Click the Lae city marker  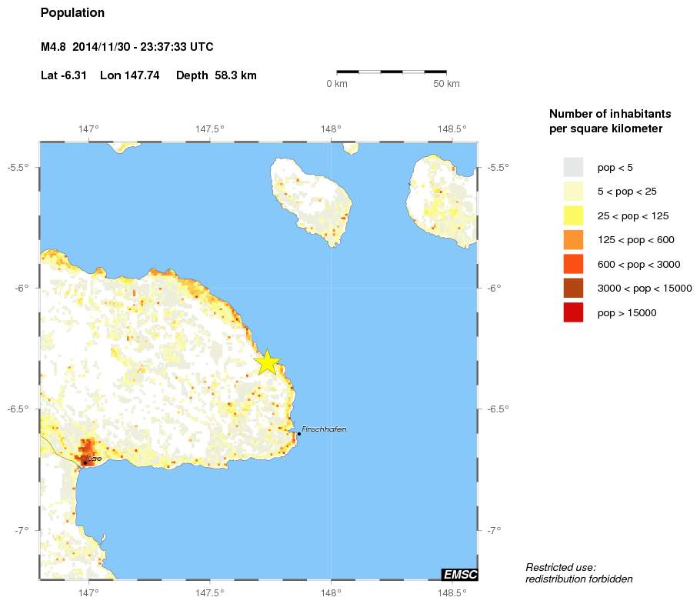tap(85, 462)
